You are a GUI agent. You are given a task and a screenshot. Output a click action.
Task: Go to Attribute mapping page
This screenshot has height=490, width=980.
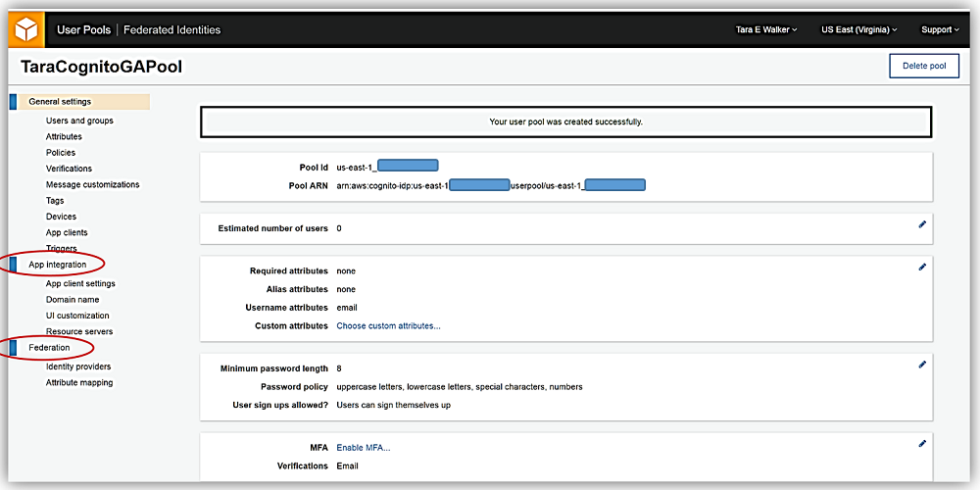tap(79, 383)
